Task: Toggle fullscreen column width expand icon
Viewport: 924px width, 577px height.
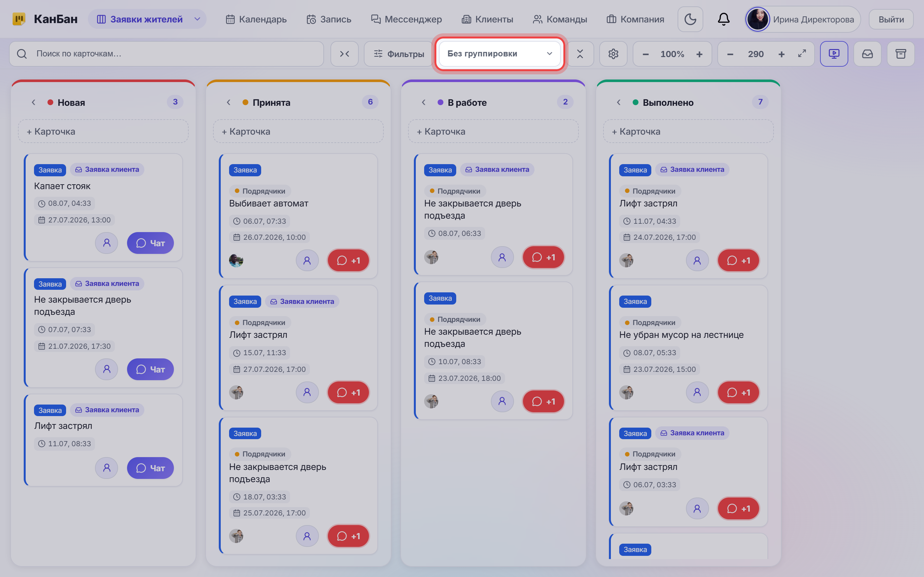Action: 802,54
